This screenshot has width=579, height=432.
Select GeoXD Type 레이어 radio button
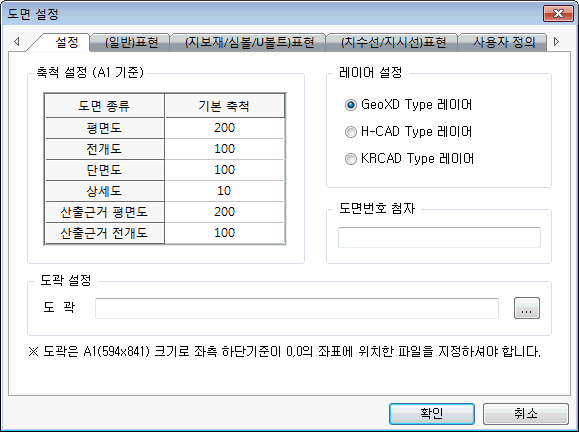[x=350, y=105]
